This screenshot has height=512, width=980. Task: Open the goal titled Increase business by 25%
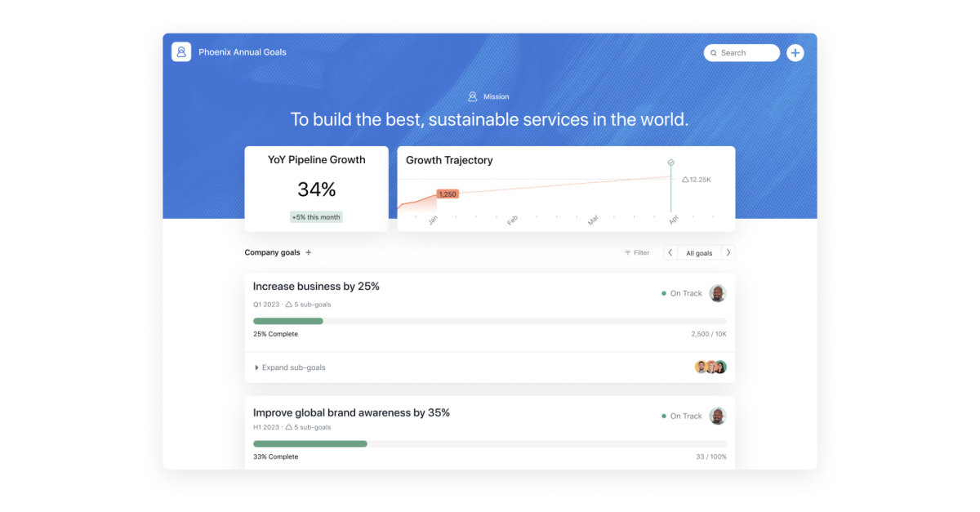tap(315, 286)
